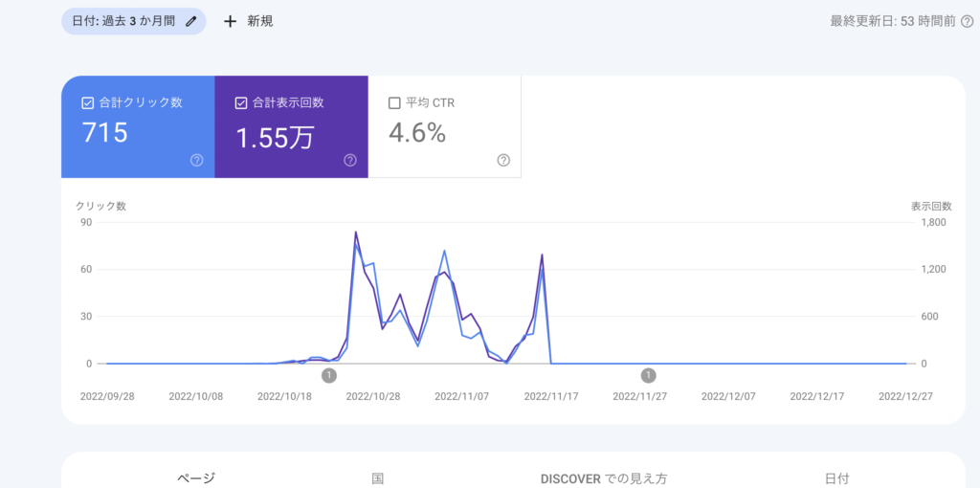Click the 600 right axis value
The image size is (980, 488).
[x=930, y=316]
